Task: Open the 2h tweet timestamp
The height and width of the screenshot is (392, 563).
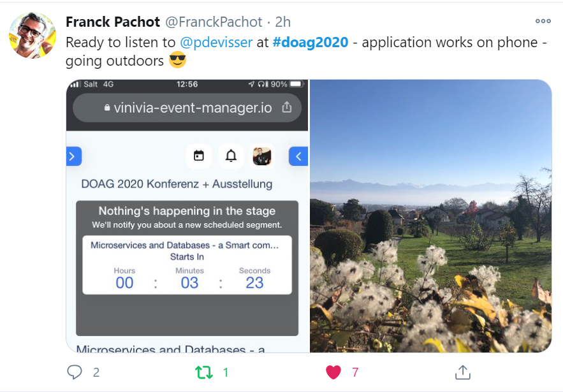Action: click(282, 22)
